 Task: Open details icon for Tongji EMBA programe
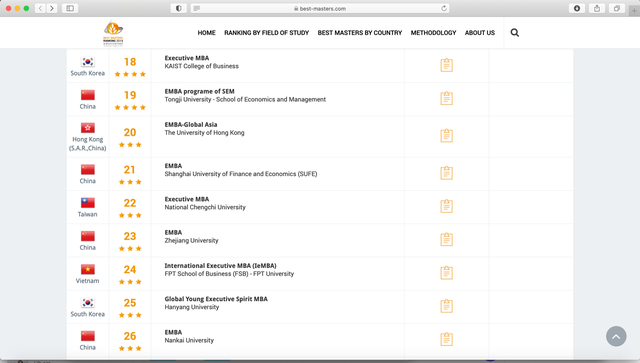click(x=446, y=98)
